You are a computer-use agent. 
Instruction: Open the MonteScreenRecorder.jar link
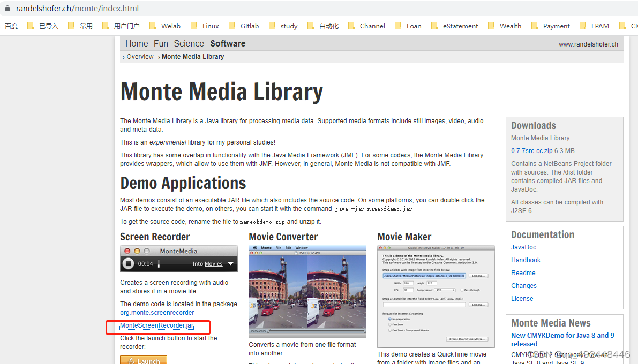point(157,325)
